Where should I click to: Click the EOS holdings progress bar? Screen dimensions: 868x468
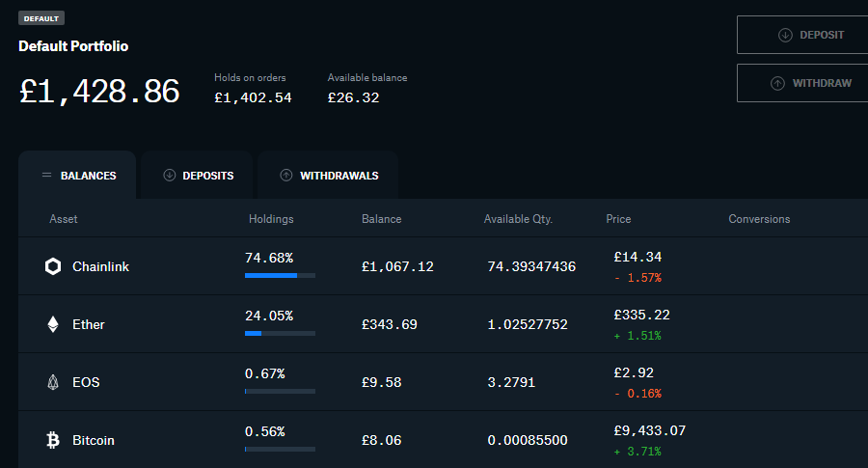click(x=280, y=391)
